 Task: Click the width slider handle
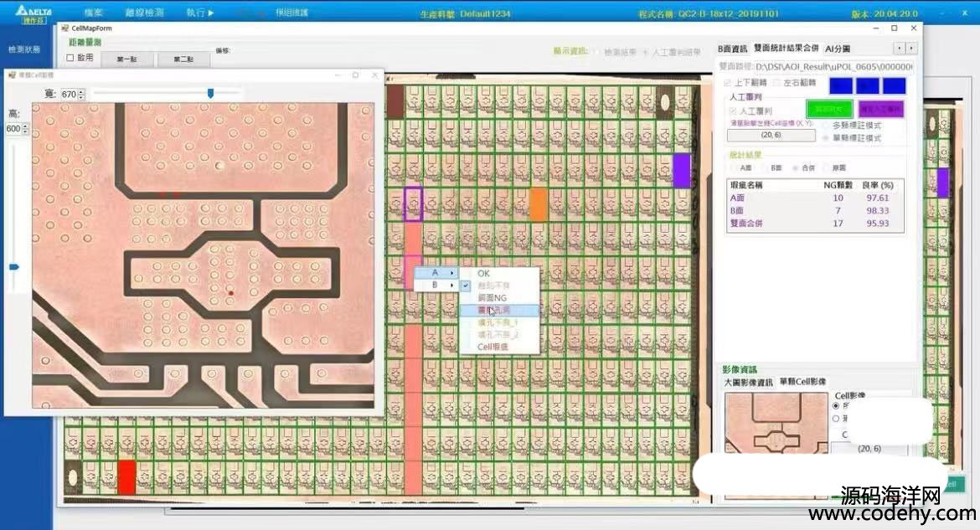click(x=210, y=93)
